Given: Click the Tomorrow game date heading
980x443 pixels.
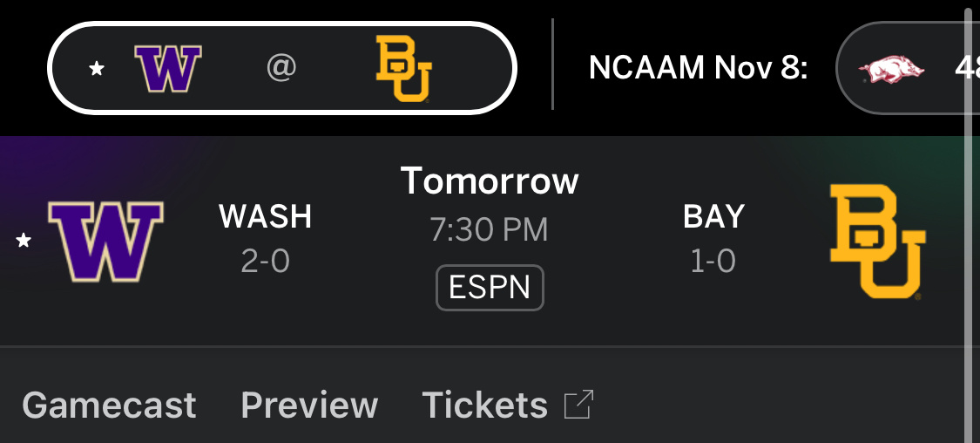Looking at the screenshot, I should pyautogui.click(x=490, y=181).
